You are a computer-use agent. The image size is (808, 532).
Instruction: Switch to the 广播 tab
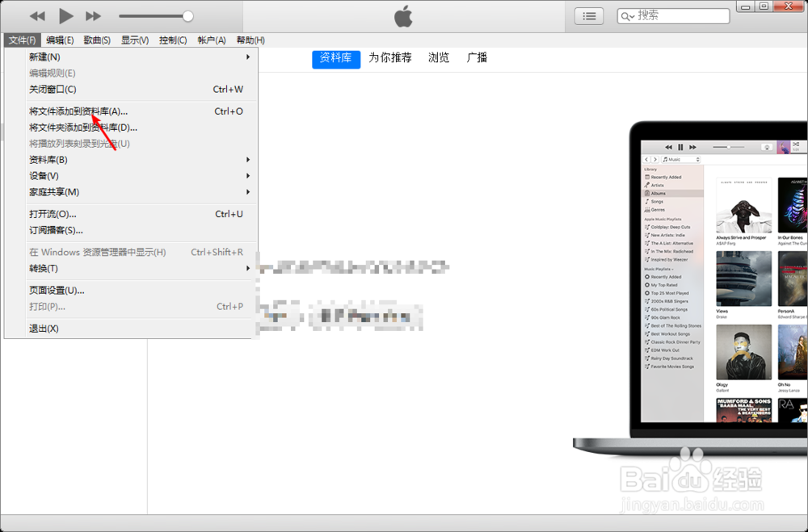477,57
